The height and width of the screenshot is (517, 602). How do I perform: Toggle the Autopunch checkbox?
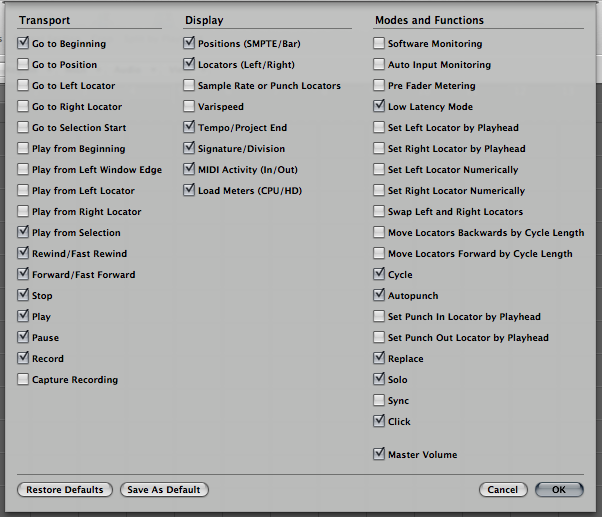click(379, 296)
